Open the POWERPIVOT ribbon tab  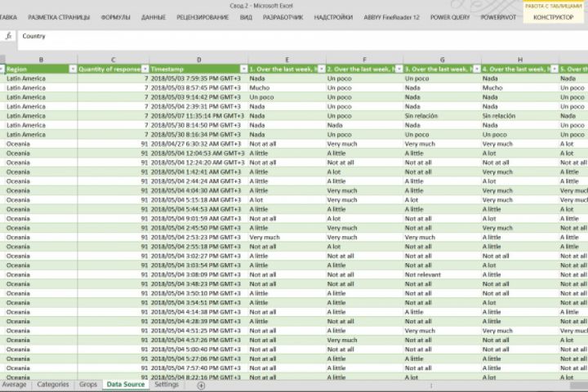[498, 17]
